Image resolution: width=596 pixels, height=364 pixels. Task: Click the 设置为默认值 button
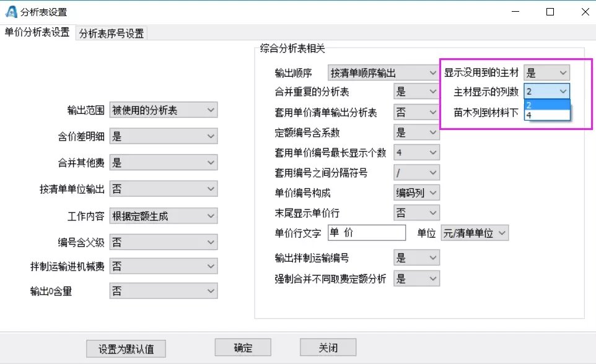pyautogui.click(x=126, y=349)
